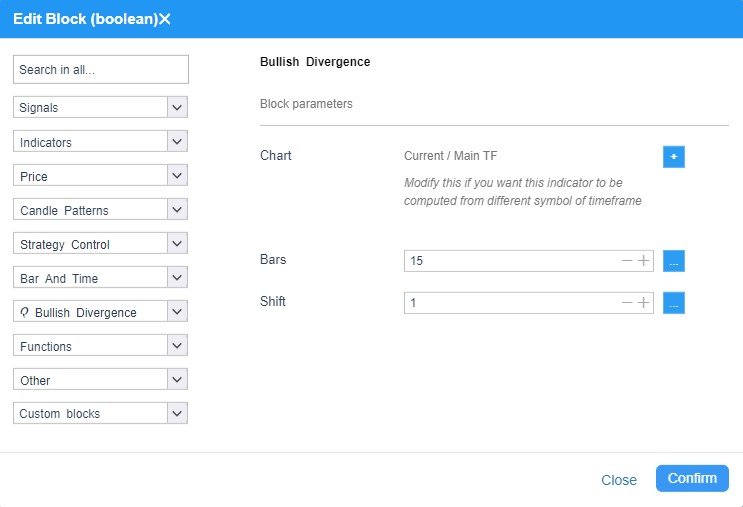Expand the Candle Patterns dropdown

point(177,209)
